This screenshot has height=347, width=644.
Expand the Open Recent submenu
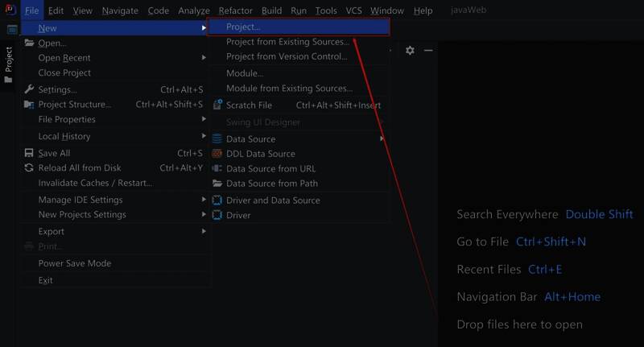coord(64,58)
